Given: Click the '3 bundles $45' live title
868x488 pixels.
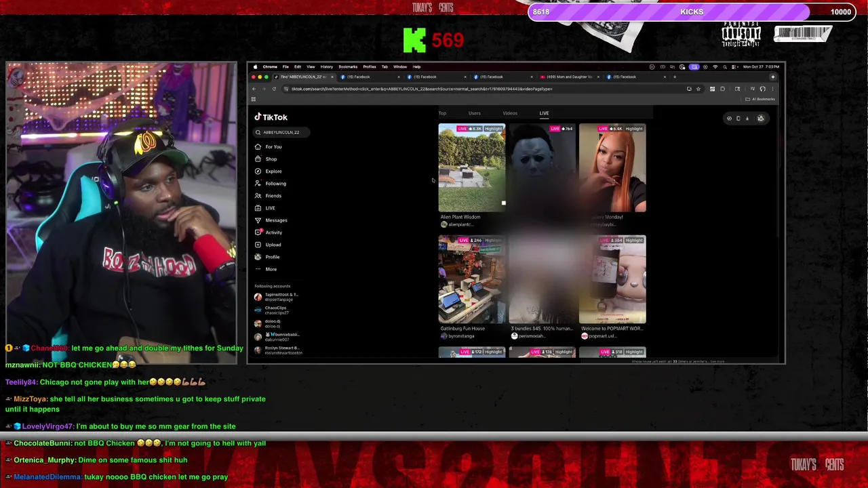Looking at the screenshot, I should pyautogui.click(x=542, y=329).
